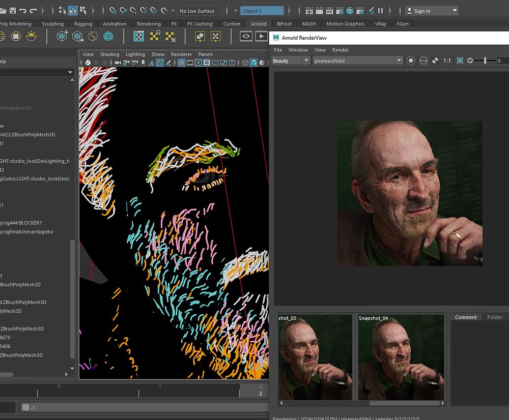
Task: Open Arnold TX Manager shelf icon
Action: [138, 36]
